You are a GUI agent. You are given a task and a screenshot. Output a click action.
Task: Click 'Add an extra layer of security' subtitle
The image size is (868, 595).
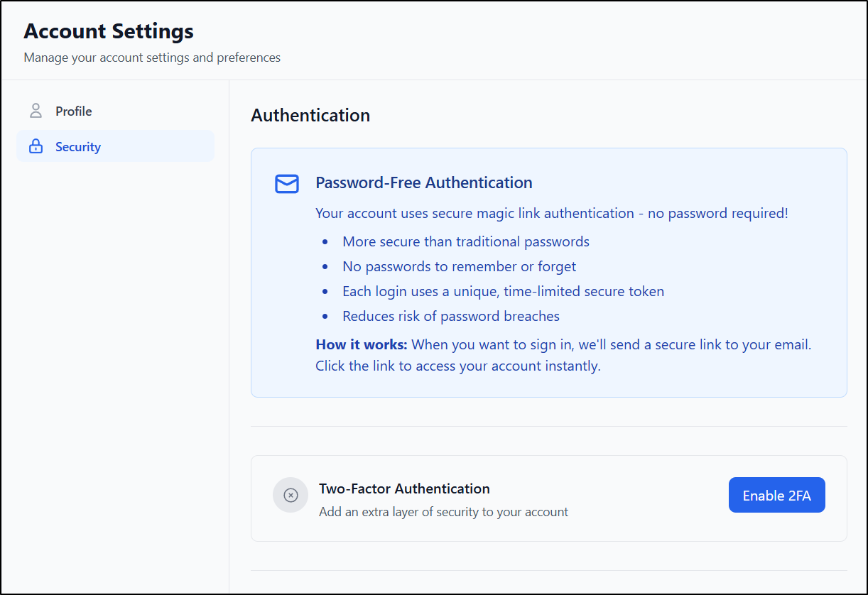(443, 511)
